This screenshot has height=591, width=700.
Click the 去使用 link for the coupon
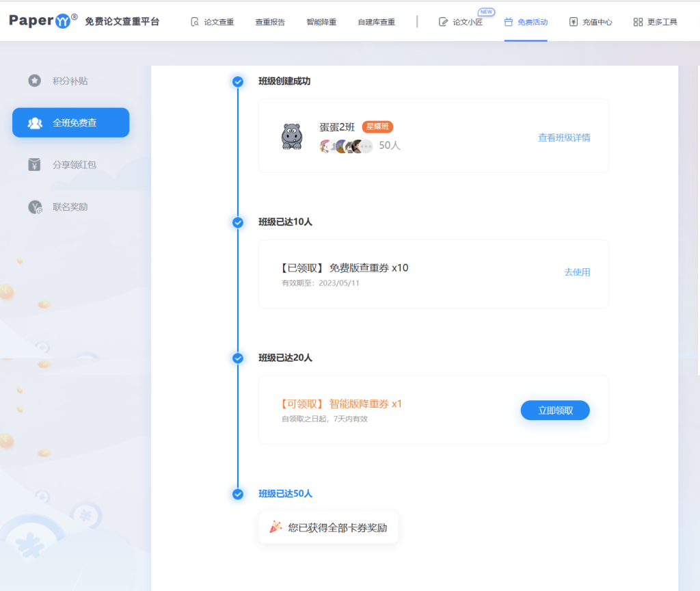click(578, 272)
